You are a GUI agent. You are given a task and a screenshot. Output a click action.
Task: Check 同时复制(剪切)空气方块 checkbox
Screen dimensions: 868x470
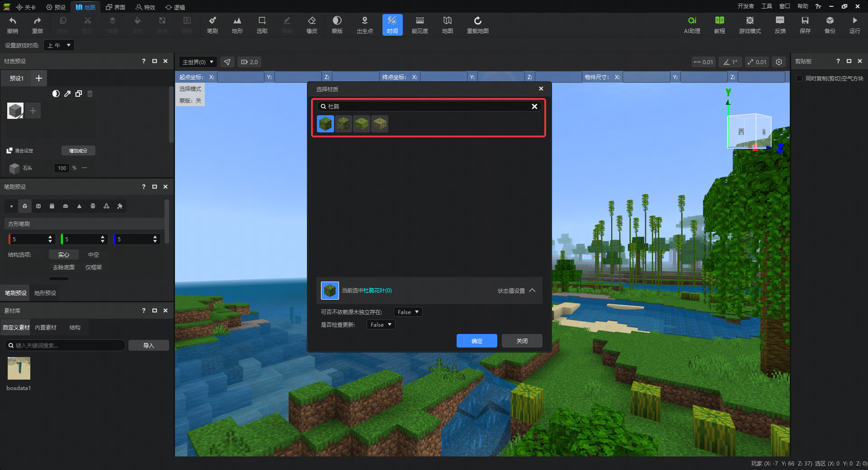[799, 78]
